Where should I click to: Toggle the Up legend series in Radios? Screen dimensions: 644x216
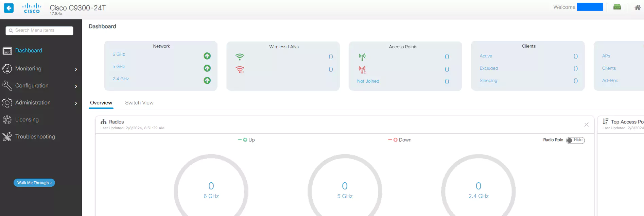(x=246, y=140)
